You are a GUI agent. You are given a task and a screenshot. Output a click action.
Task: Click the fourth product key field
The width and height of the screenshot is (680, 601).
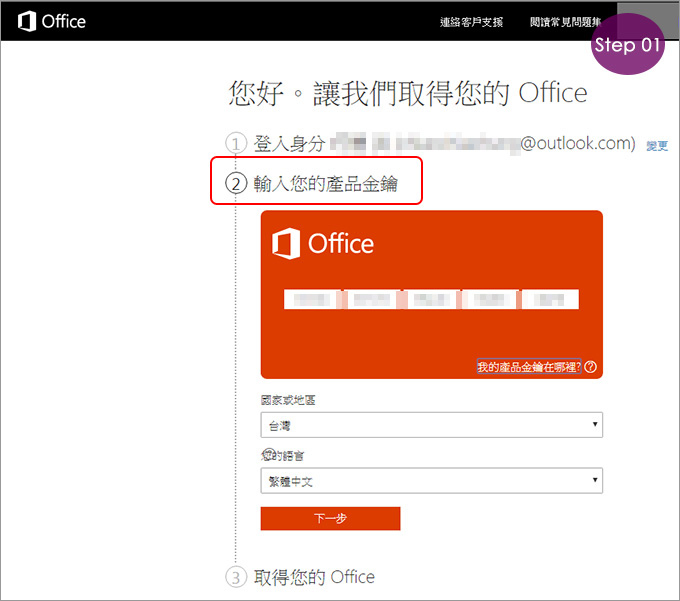[x=489, y=299]
